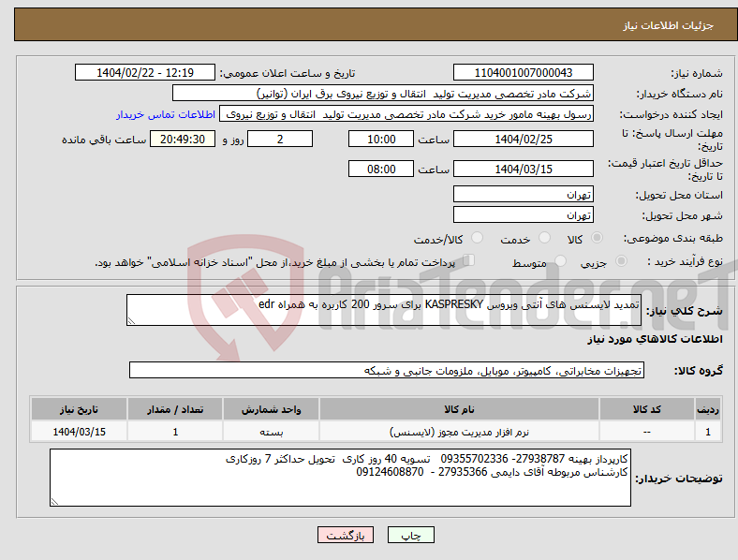The image size is (738, 560).
Task: Select the خدمت radio button
Action: pyautogui.click(x=544, y=238)
